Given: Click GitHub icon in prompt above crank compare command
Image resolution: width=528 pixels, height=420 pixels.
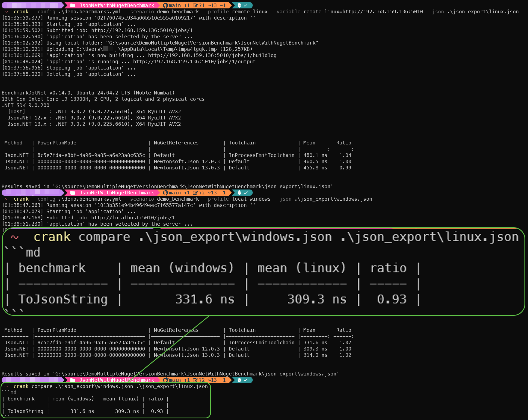Looking at the screenshot, I should click(x=165, y=380).
